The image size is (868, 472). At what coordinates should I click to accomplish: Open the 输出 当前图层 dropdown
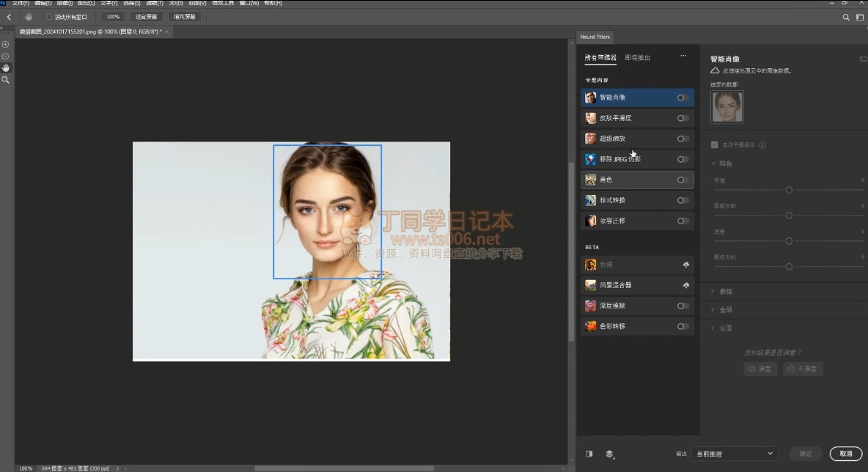point(735,454)
